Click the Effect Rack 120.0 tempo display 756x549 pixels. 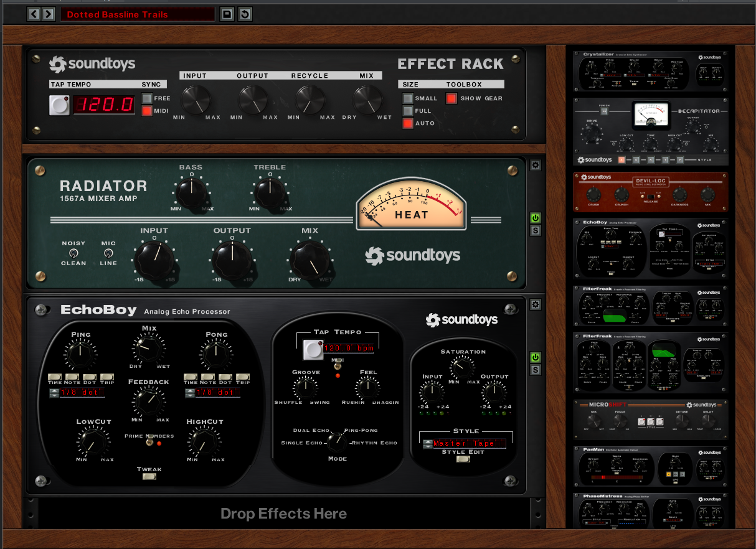[x=104, y=104]
